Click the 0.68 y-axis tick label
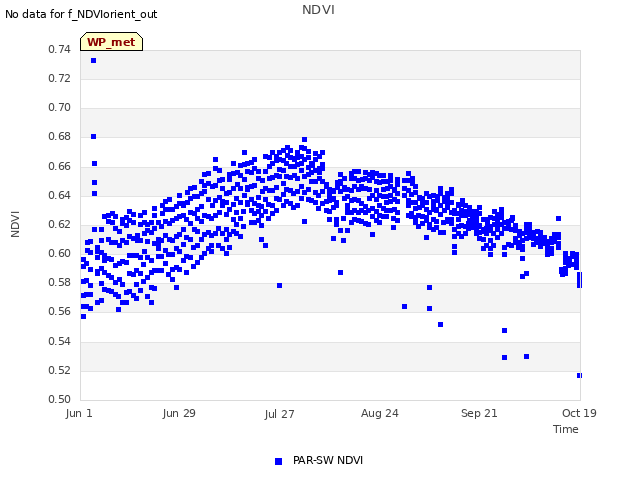Image resolution: width=640 pixels, height=480 pixels. click(x=60, y=136)
